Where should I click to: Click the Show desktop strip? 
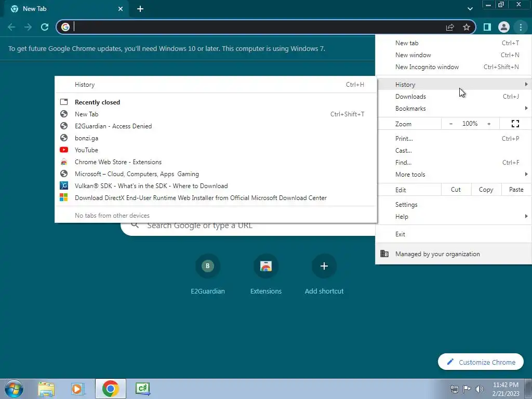(528, 389)
